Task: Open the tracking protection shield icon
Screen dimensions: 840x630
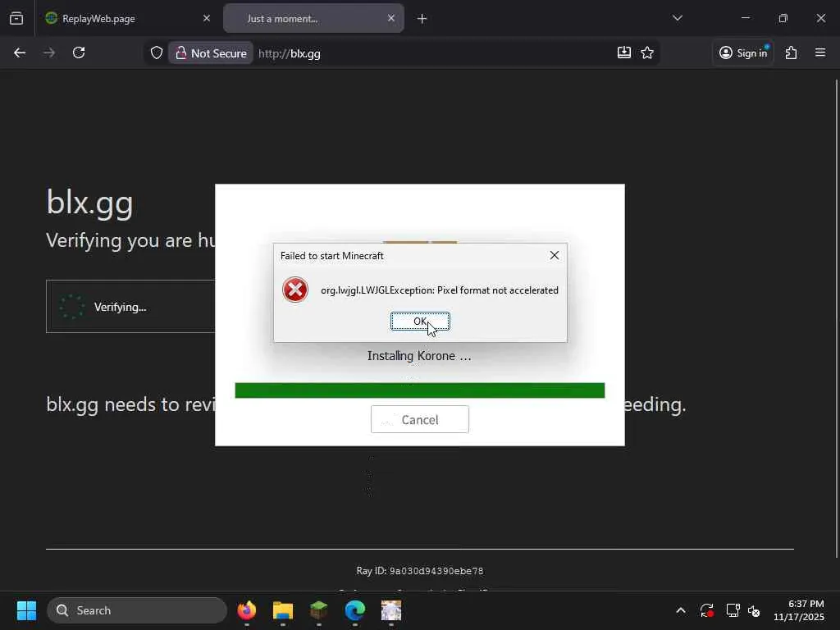Action: [157, 53]
